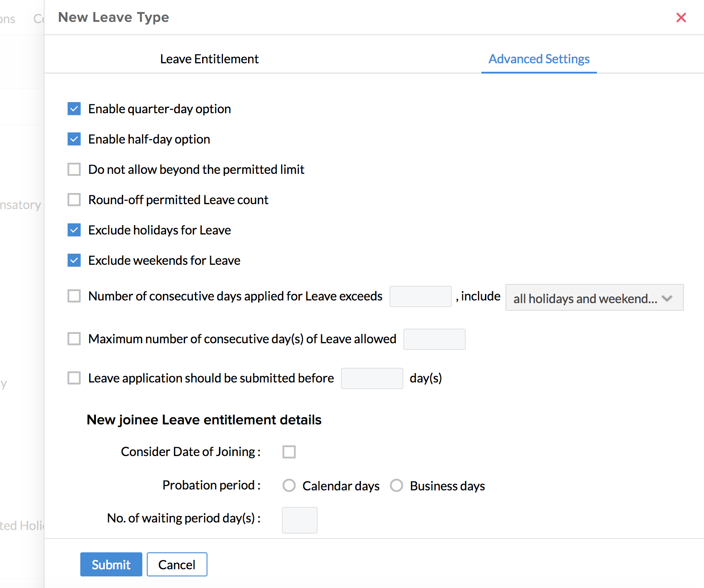Disable the half-day option checkbox
Image resolution: width=704 pixels, height=588 pixels.
pyautogui.click(x=74, y=139)
